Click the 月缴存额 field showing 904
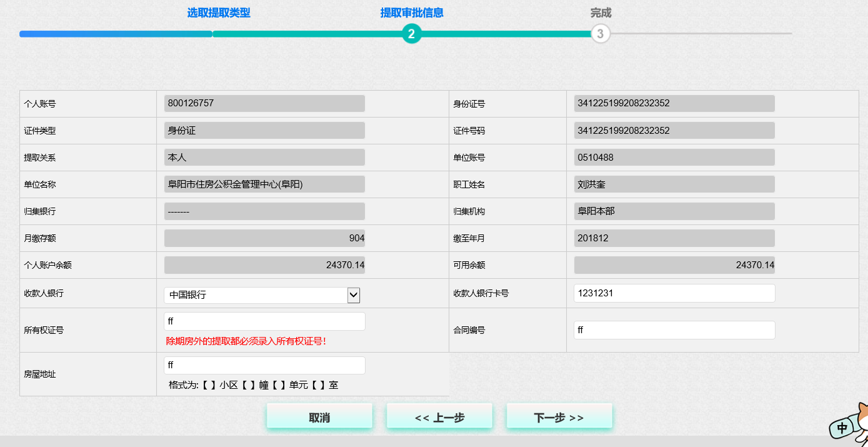The image size is (868, 447). (264, 238)
